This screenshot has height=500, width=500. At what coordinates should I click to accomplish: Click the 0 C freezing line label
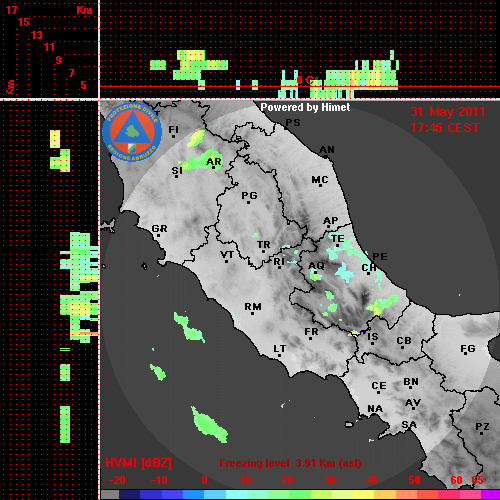(x=306, y=80)
